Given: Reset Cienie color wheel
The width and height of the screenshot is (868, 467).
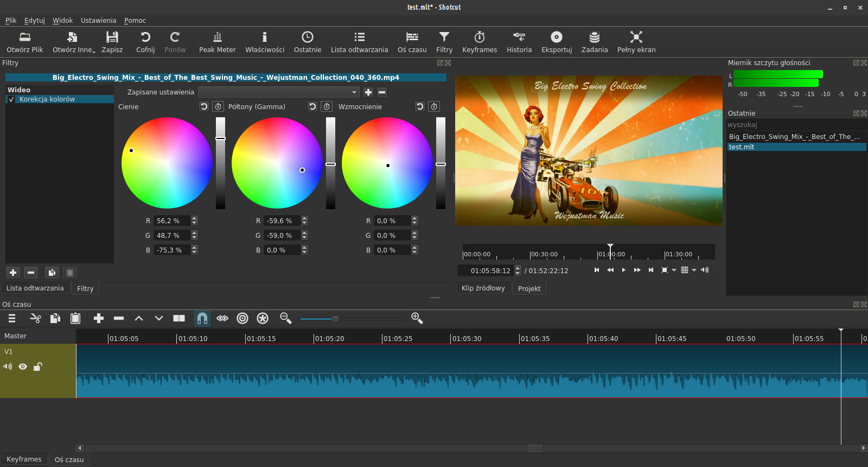Looking at the screenshot, I should point(204,106).
